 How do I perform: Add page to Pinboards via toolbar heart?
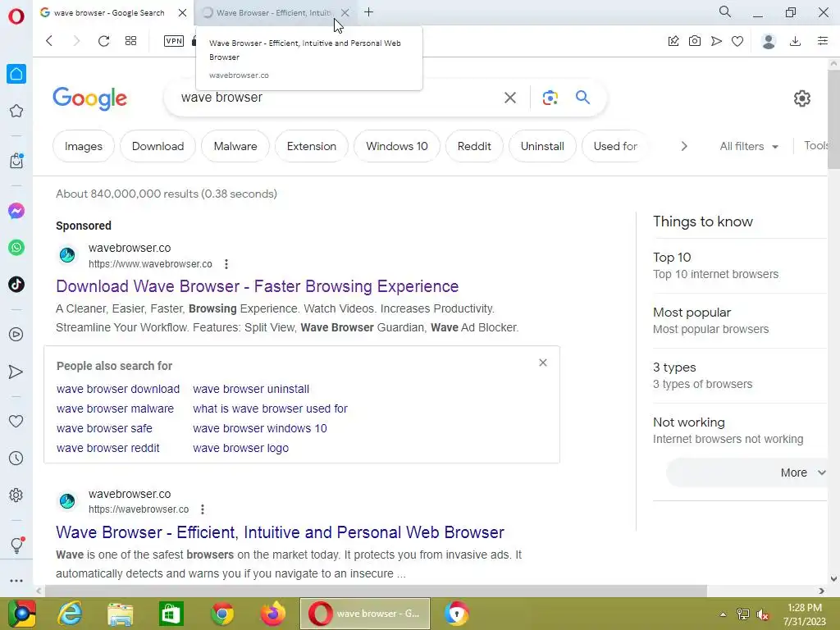point(737,41)
